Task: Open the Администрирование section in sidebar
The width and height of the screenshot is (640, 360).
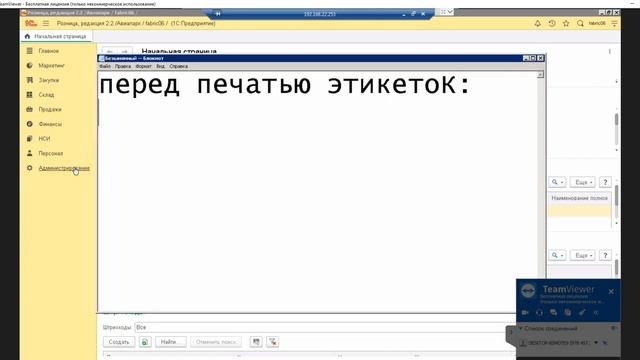Action: click(64, 168)
